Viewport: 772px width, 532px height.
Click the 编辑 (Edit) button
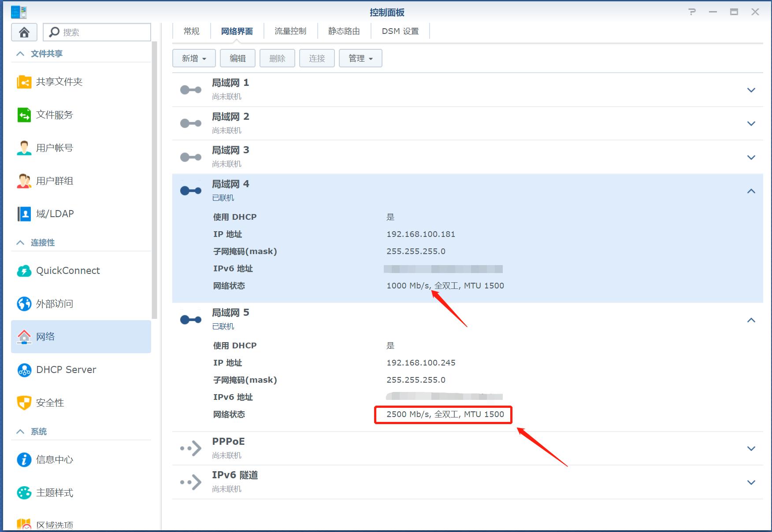pos(238,58)
